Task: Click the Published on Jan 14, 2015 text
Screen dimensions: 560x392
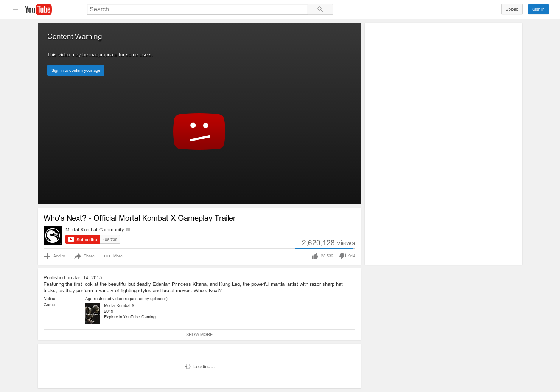Action: tap(73, 277)
